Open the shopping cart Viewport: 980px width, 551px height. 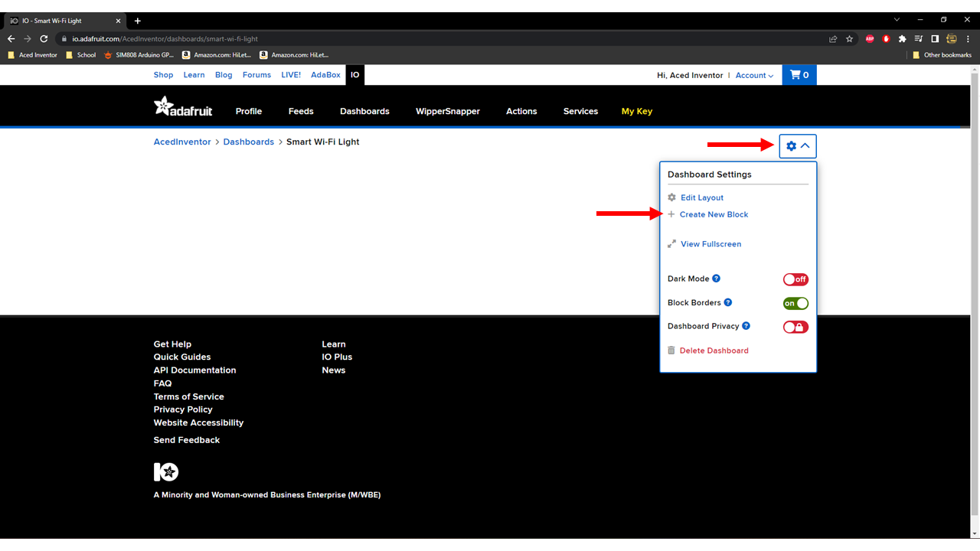click(799, 75)
